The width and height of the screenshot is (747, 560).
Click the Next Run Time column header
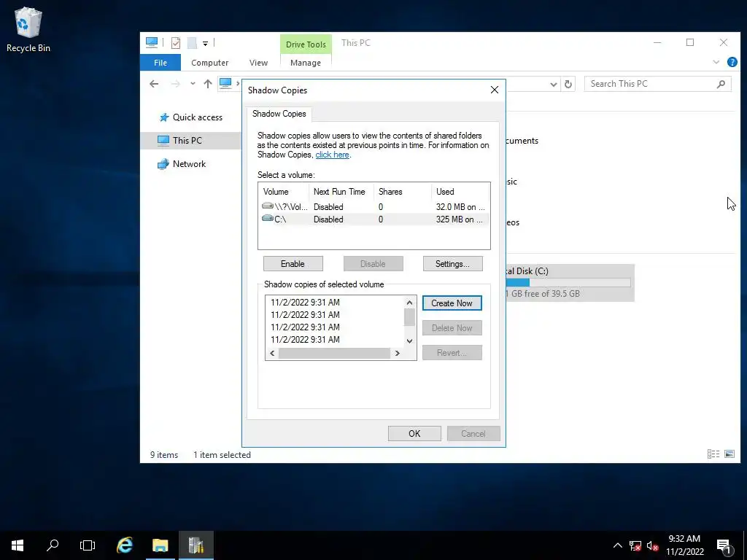[341, 192]
